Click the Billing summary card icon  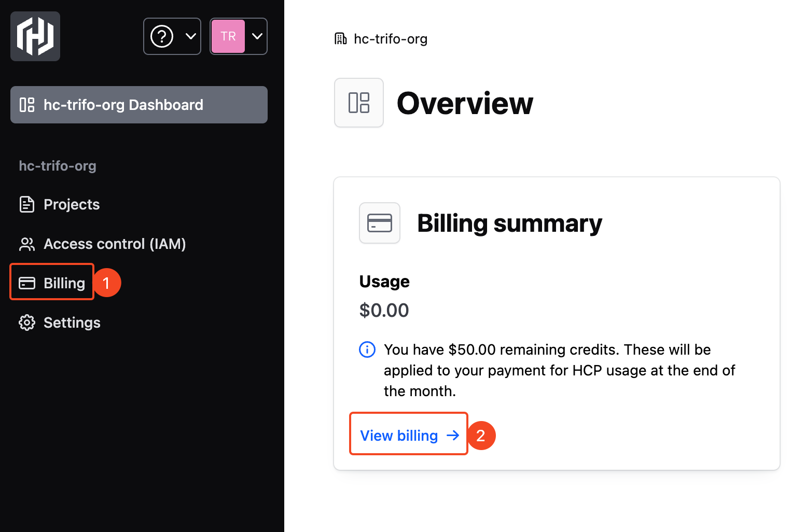(x=380, y=223)
